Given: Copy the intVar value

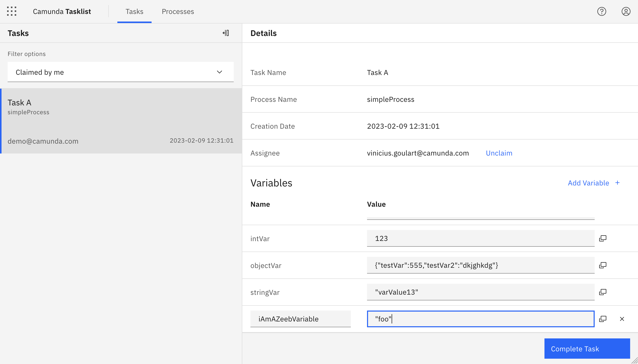Looking at the screenshot, I should [x=603, y=238].
